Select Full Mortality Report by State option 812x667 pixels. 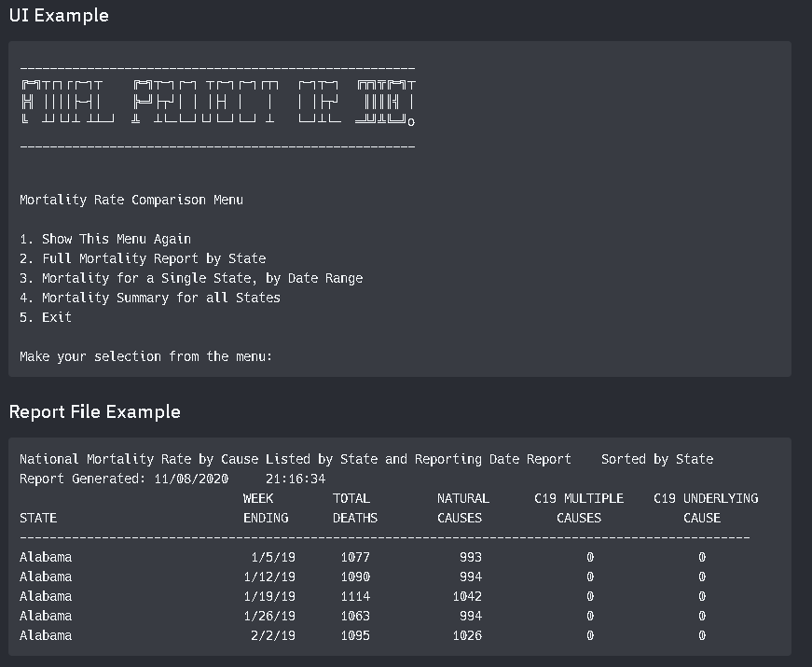coord(145,258)
